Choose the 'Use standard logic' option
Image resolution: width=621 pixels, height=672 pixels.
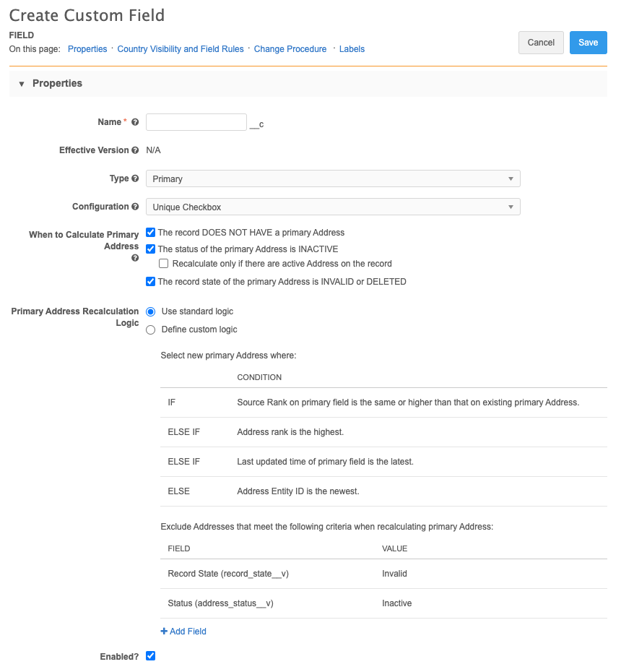click(151, 311)
